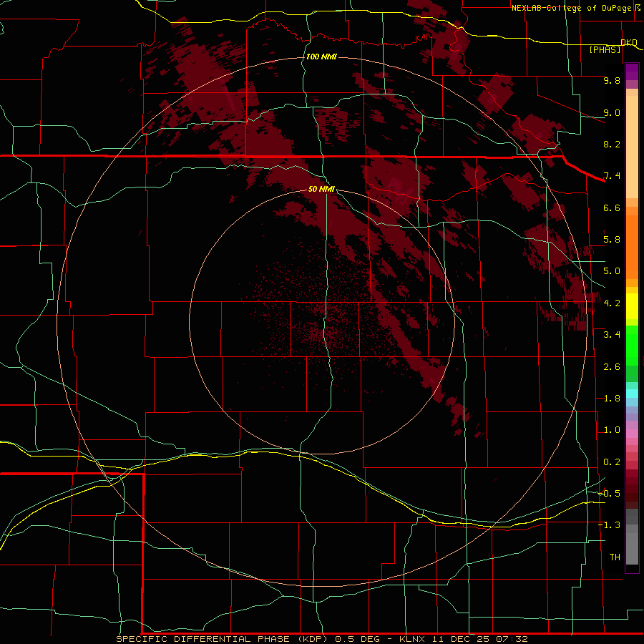
Task: Click the 7.4 value on the scale
Action: click(612, 176)
